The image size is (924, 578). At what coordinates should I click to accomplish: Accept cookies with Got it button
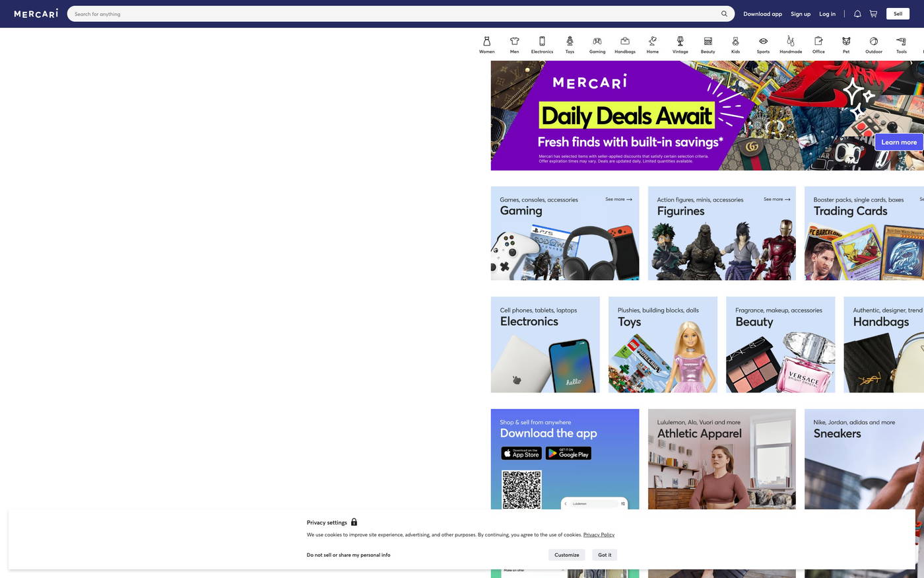pos(604,555)
